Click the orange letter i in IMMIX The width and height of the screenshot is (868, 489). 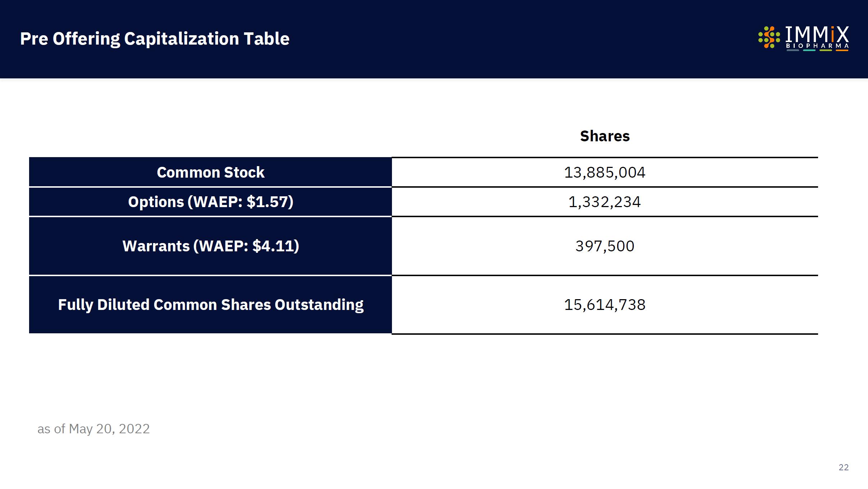pyautogui.click(x=832, y=35)
